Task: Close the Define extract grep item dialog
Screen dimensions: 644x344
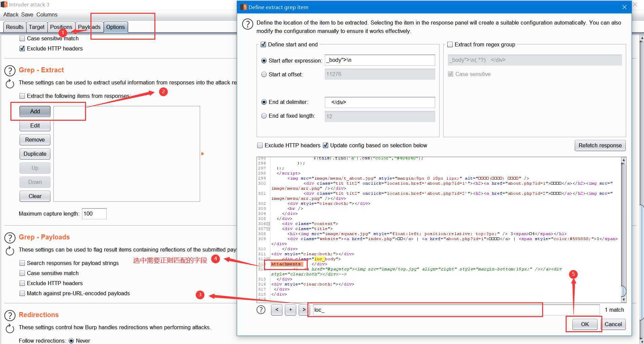Action: click(624, 7)
